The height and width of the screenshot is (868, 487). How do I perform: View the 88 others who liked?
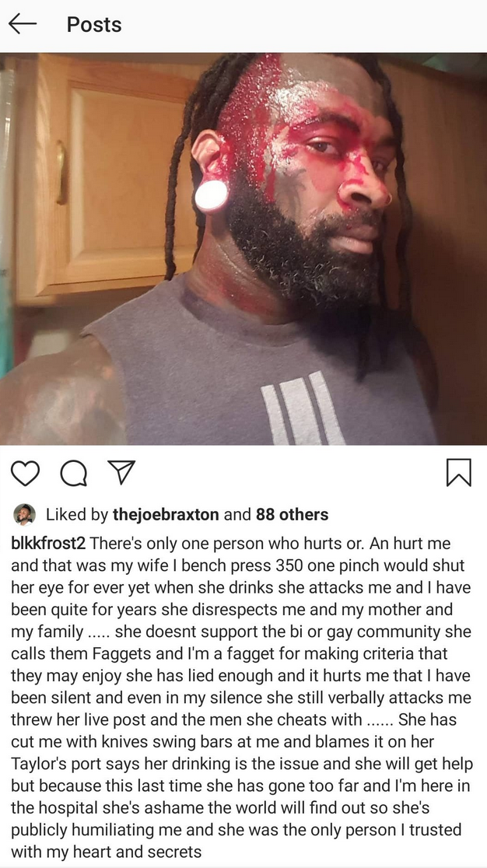pos(293,515)
